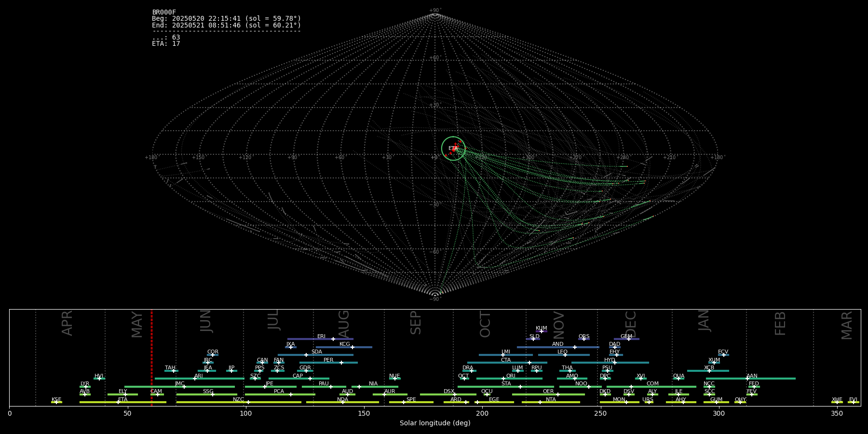The image size is (868, 434).
Task: Click the SDA shower label
Action: [x=316, y=352]
